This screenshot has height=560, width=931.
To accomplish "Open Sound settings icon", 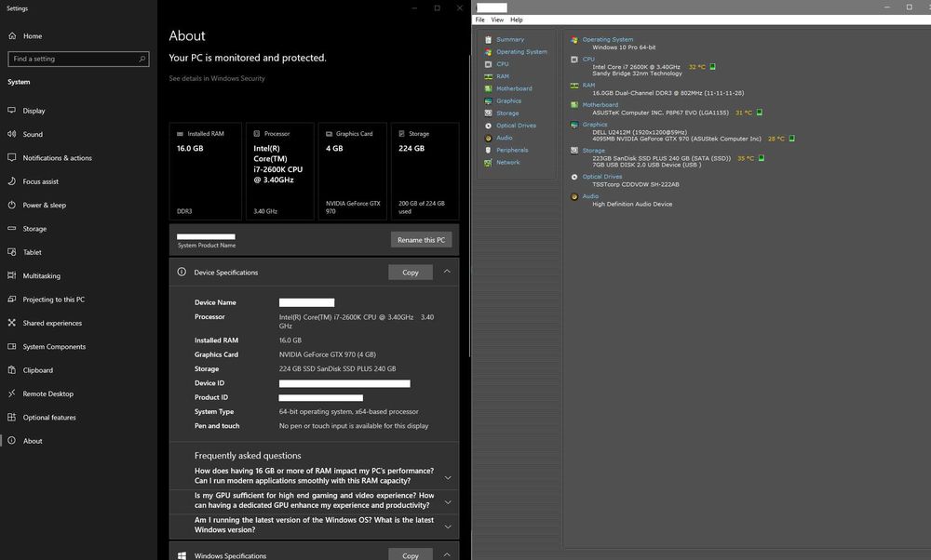I will pos(12,134).
